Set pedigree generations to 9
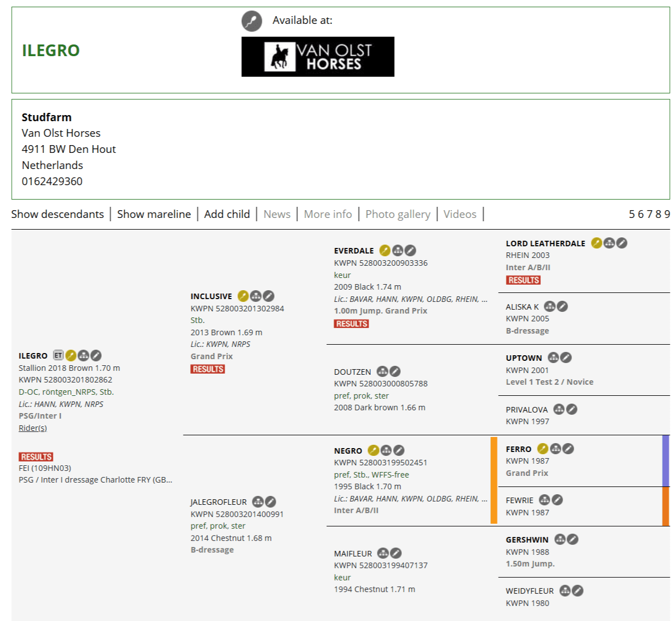The width and height of the screenshot is (672, 621). point(667,214)
